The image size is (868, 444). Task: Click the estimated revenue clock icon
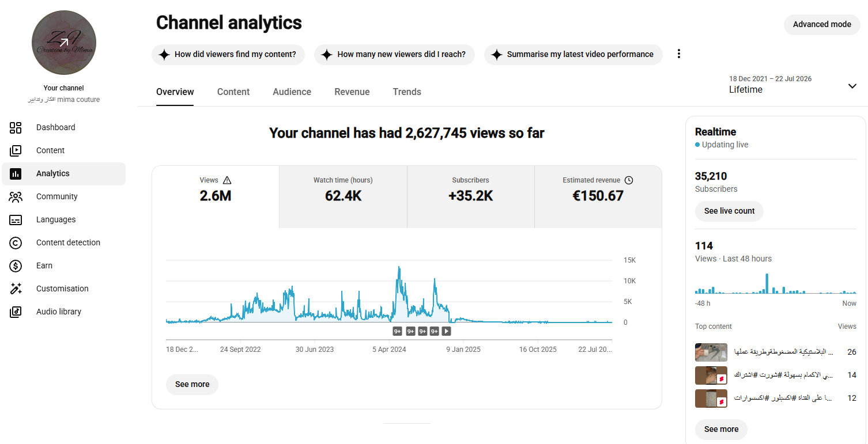pyautogui.click(x=629, y=180)
